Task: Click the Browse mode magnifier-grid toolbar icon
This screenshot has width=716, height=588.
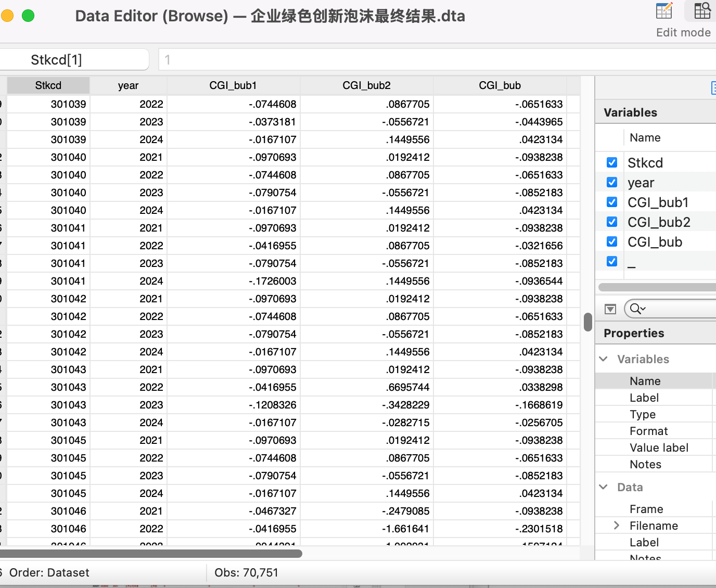Action: coord(702,11)
